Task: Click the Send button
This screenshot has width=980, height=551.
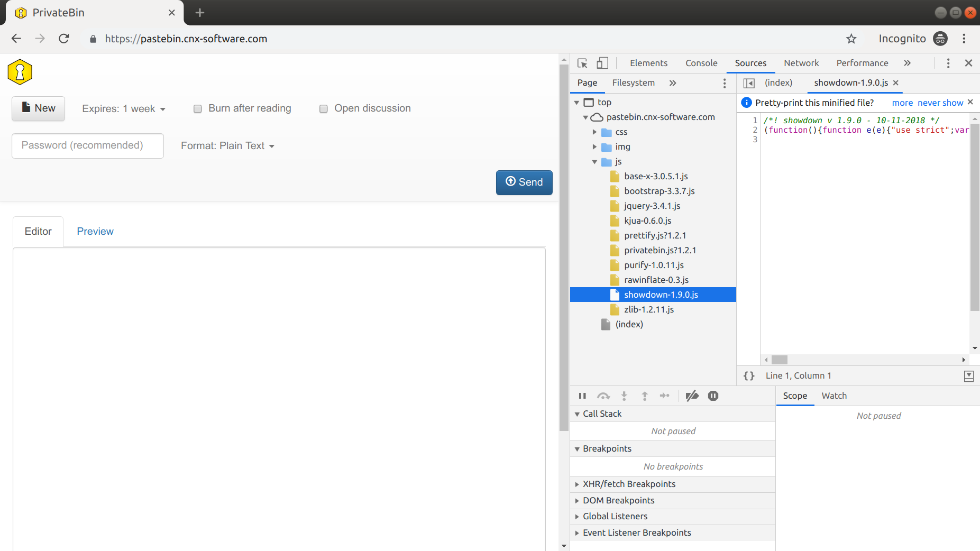Action: point(524,182)
